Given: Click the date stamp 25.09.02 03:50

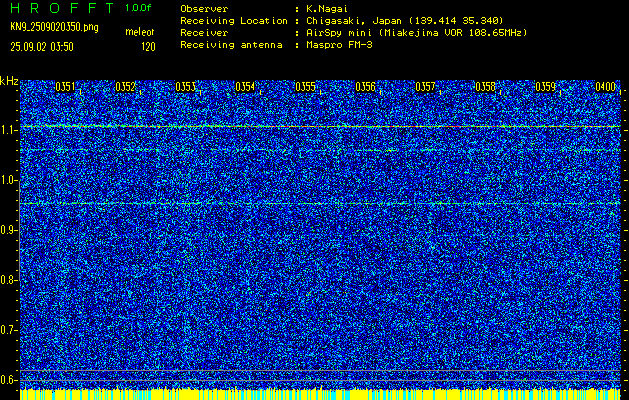Looking at the screenshot, I should tap(42, 47).
